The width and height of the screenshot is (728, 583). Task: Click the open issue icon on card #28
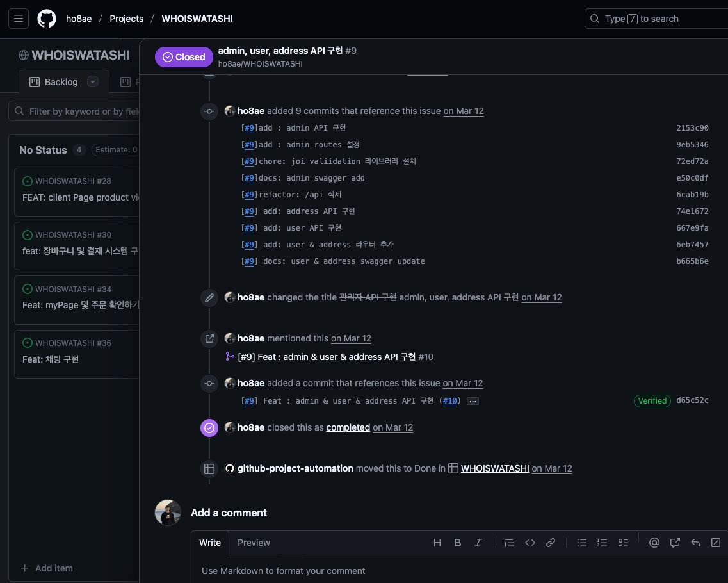click(28, 181)
